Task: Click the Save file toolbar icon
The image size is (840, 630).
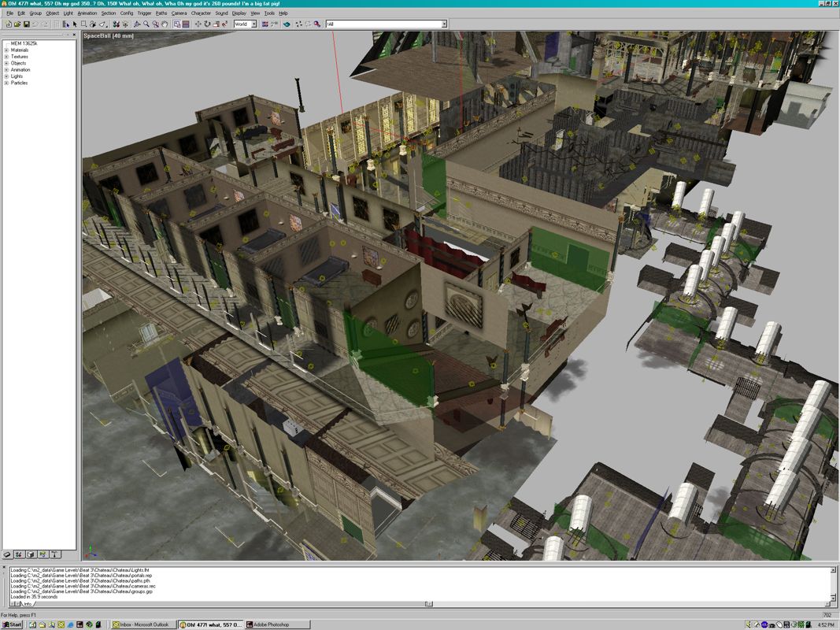Action: (x=27, y=24)
